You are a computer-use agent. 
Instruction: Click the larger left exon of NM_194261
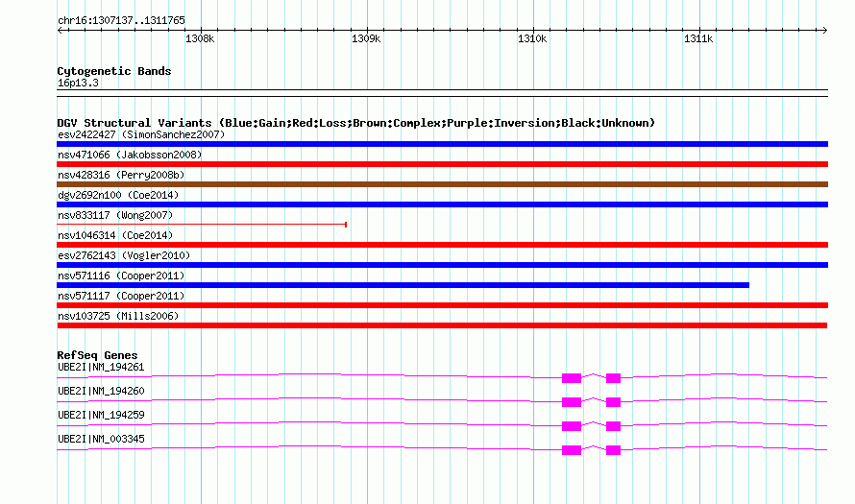pos(572,378)
